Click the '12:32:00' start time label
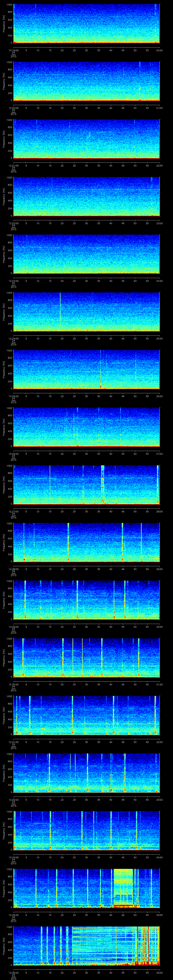This screenshot has width=173, height=980. pyautogui.click(x=13, y=799)
